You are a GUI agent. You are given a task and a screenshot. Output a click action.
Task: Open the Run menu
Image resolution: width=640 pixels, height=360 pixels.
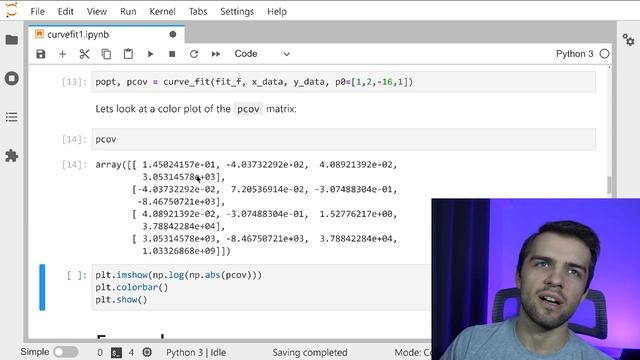click(x=128, y=11)
